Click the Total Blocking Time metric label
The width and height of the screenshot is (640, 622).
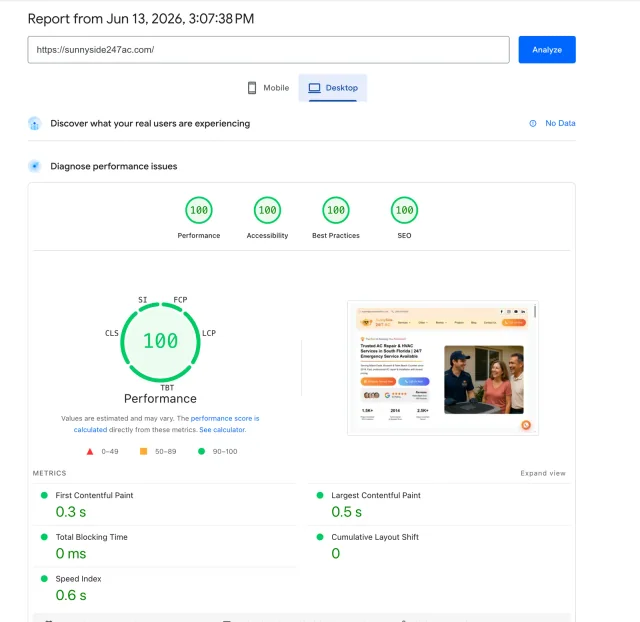pos(91,537)
